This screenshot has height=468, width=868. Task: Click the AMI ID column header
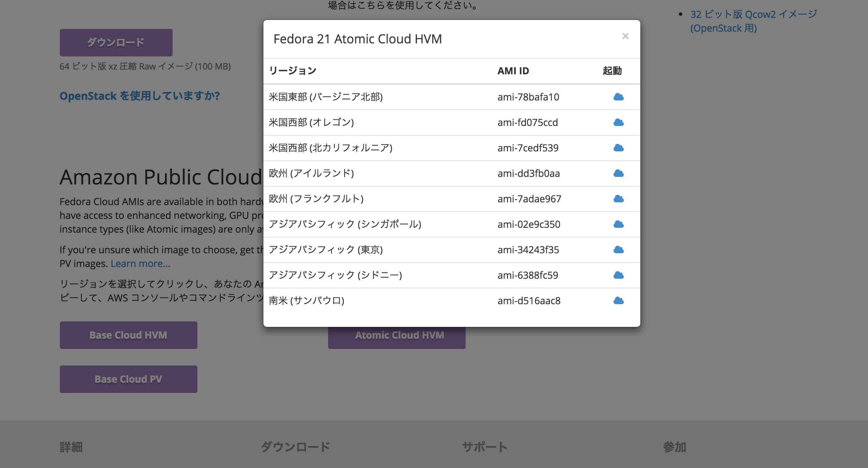[x=513, y=71]
